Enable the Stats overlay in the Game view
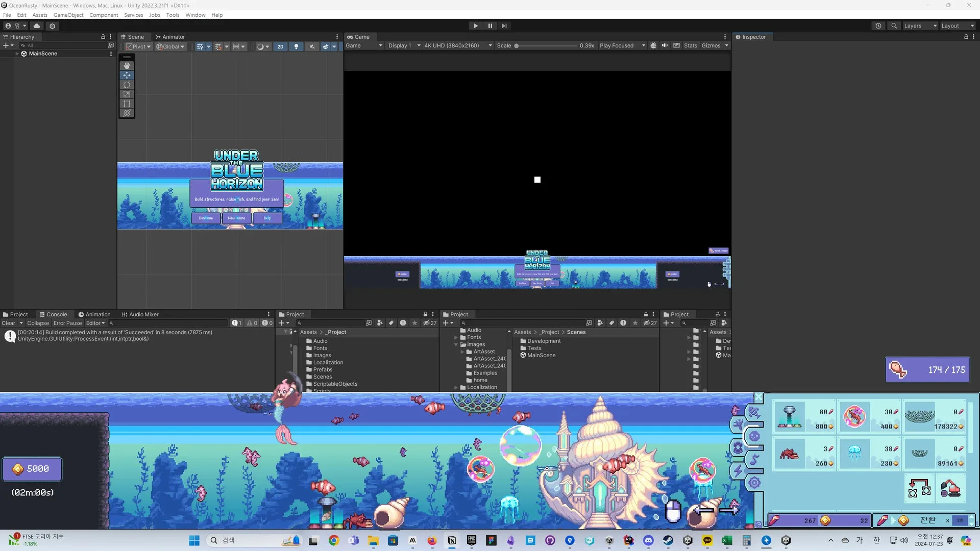Screen dimensions: 980x551 pyautogui.click(x=691, y=45)
